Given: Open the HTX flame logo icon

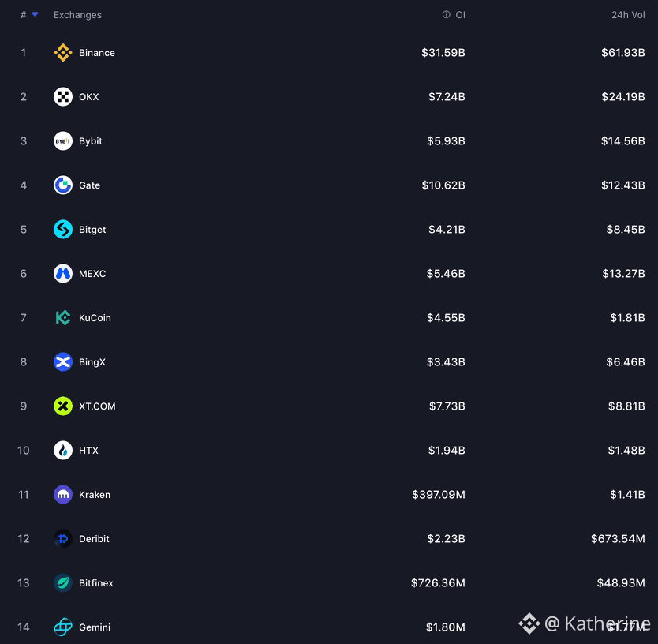Looking at the screenshot, I should coord(63,451).
